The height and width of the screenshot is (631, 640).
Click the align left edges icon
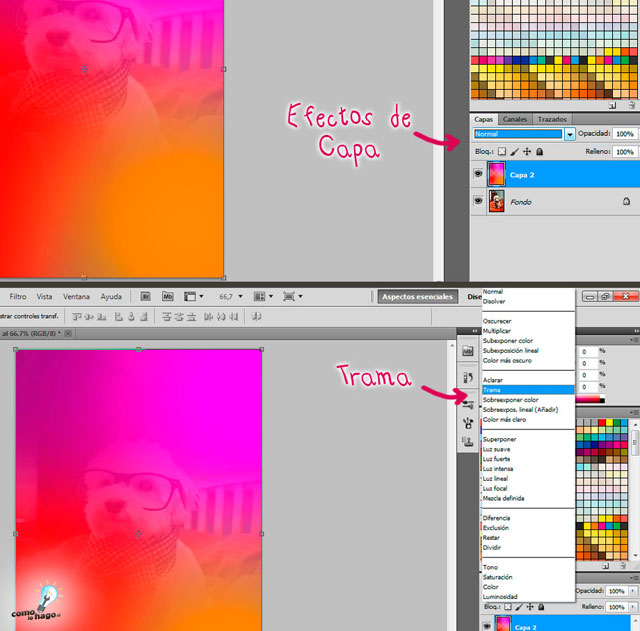tap(118, 317)
